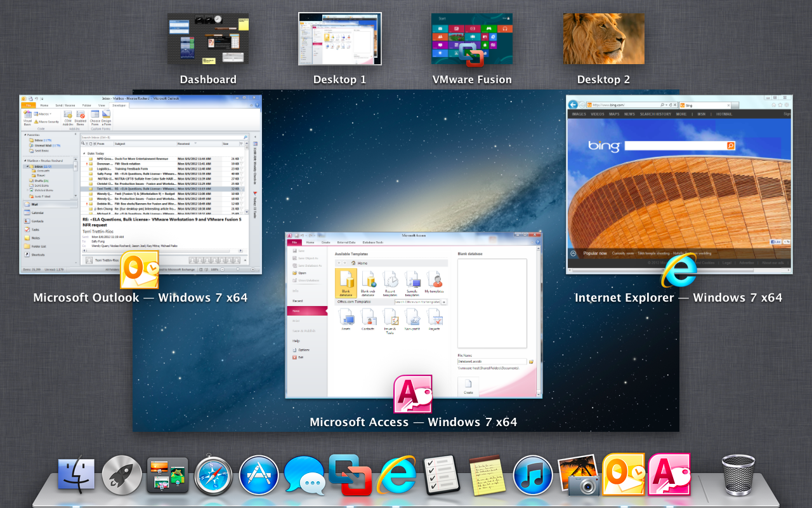Viewport: 812px width, 508px height.
Task: Open iPhoto camera icon in Dock
Action: tap(579, 475)
